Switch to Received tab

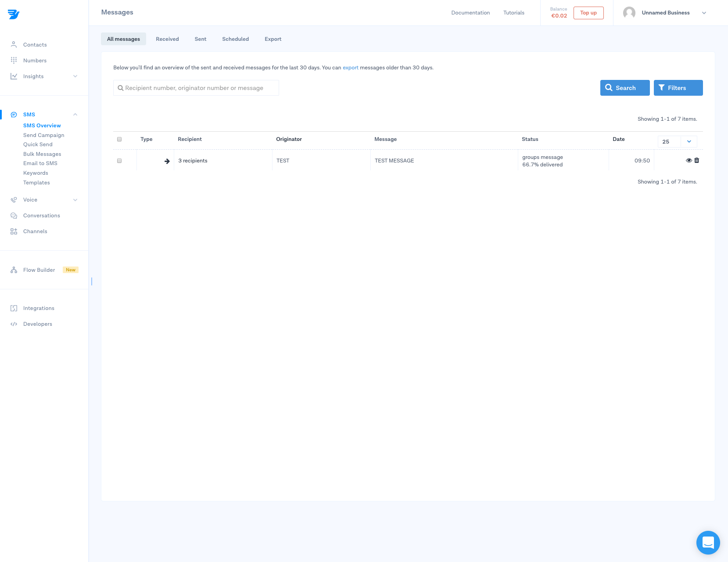tap(167, 39)
